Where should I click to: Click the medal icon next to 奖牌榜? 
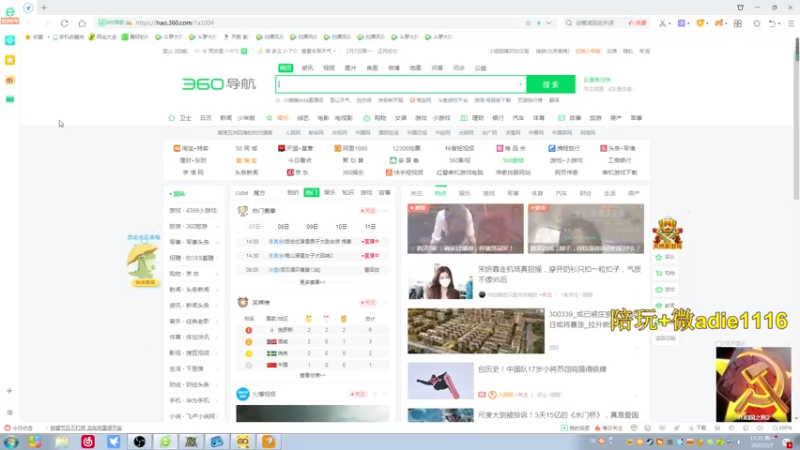(243, 302)
